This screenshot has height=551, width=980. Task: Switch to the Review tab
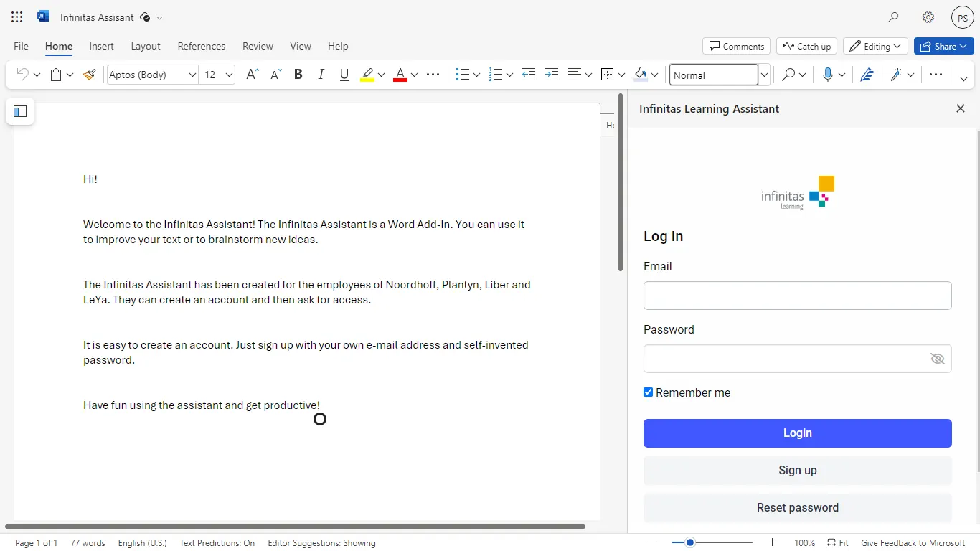(258, 46)
